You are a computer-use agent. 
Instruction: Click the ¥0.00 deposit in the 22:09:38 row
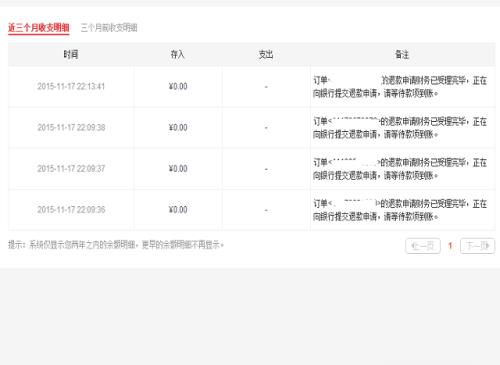(178, 128)
